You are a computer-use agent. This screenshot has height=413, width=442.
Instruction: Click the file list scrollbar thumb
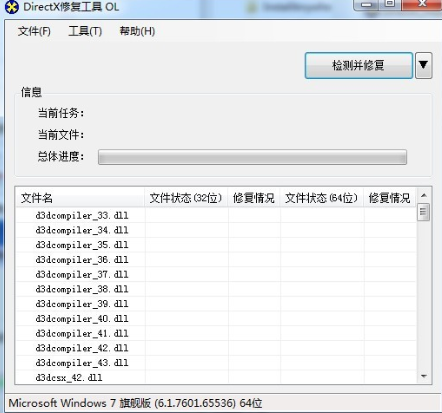[424, 212]
